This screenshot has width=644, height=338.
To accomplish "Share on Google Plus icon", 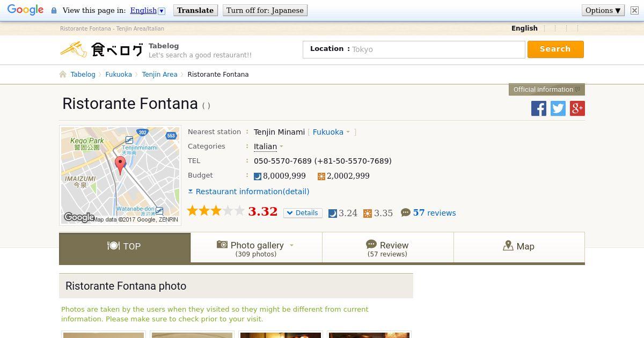I will click(x=577, y=108).
